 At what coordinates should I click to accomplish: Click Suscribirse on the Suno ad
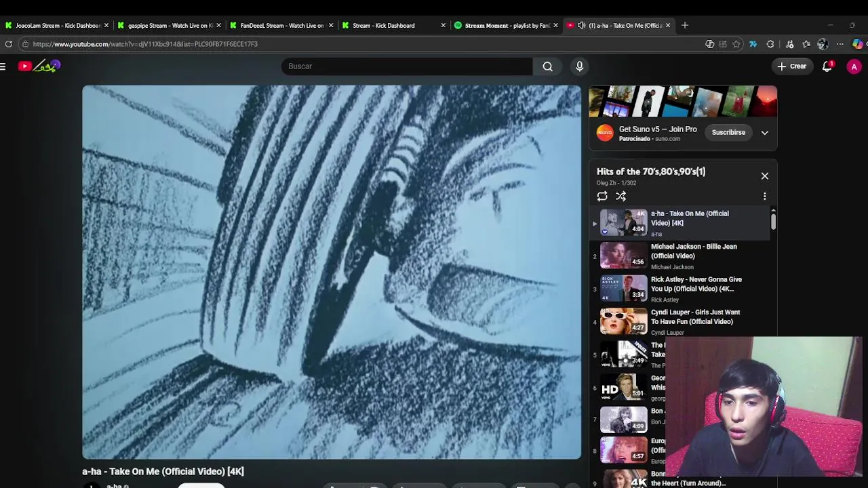[728, 133]
